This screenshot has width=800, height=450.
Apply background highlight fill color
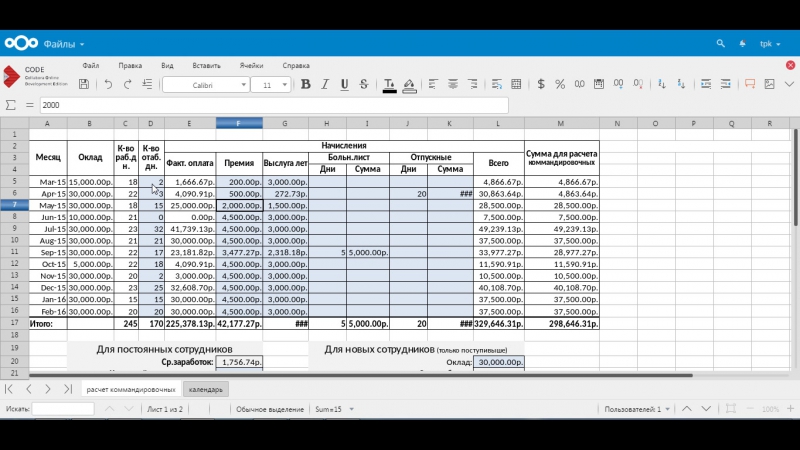[x=409, y=86]
